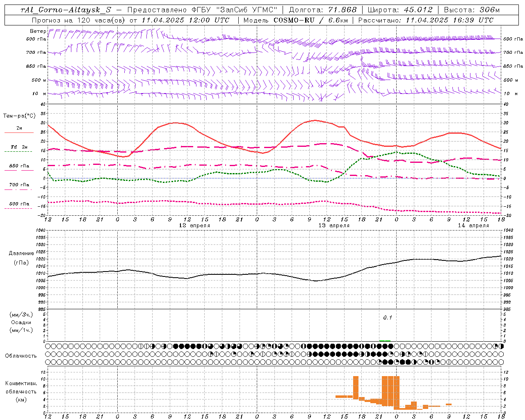Click the (км) convective cloud unit label
Screen dimensions: 525x420
(21, 399)
